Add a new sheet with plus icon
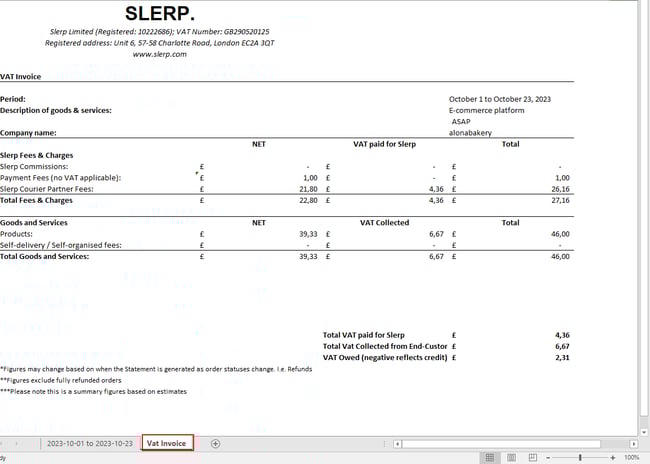This screenshot has width=650, height=464. pyautogui.click(x=215, y=444)
